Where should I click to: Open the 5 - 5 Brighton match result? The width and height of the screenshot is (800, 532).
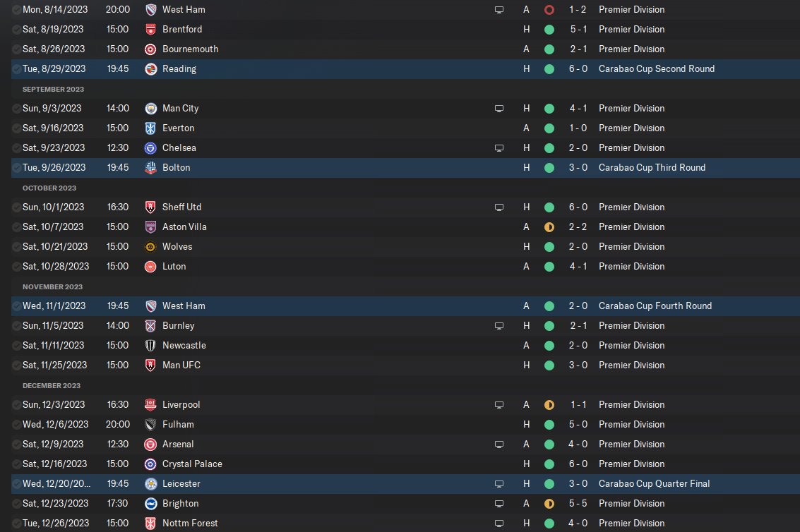(578, 504)
